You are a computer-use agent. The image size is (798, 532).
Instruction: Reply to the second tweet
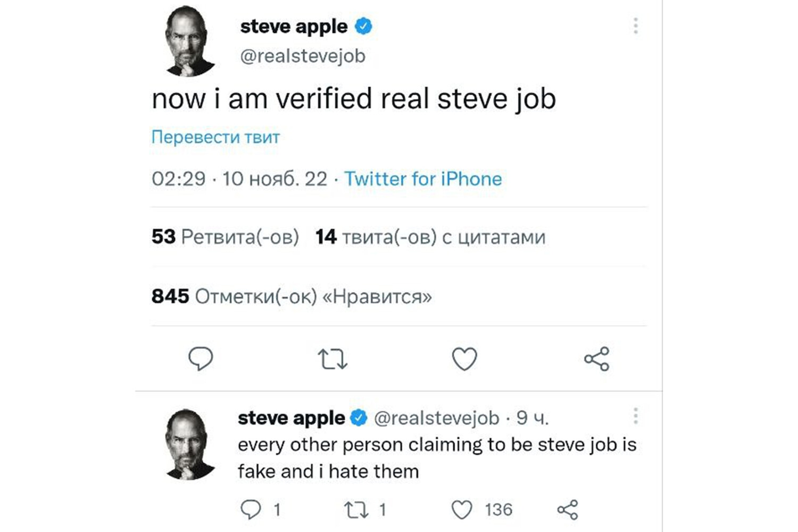tap(251, 510)
